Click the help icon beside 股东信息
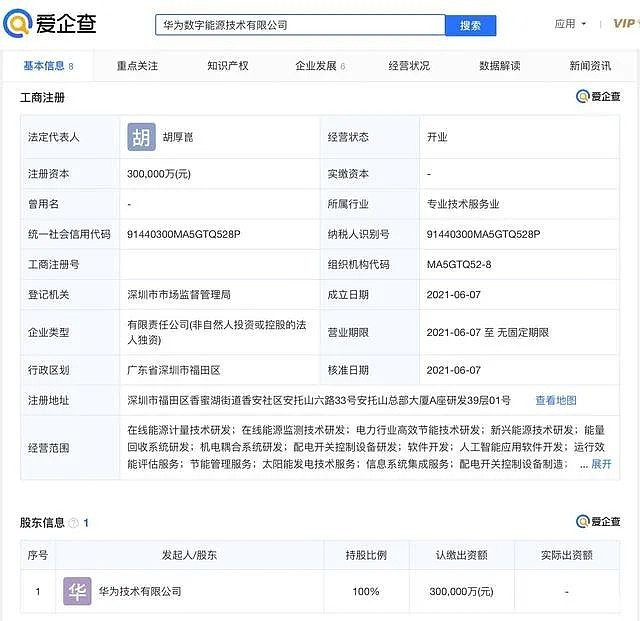 (x=74, y=523)
